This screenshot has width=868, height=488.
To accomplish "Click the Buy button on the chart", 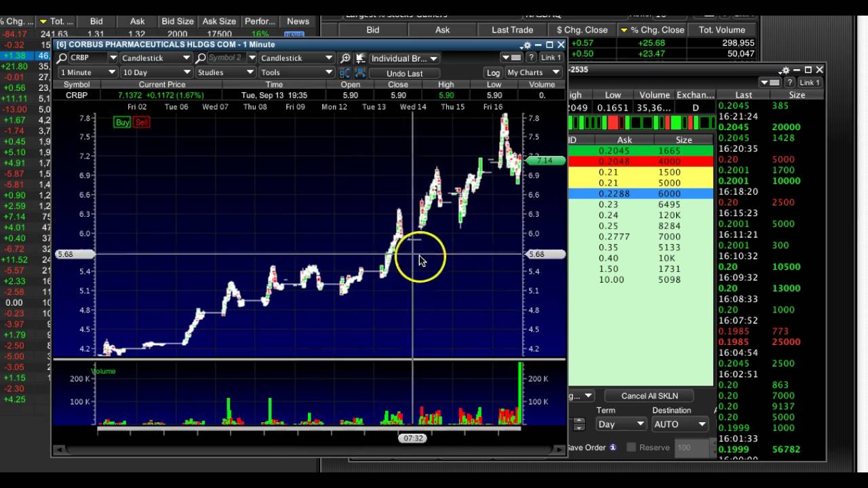I will [x=122, y=122].
